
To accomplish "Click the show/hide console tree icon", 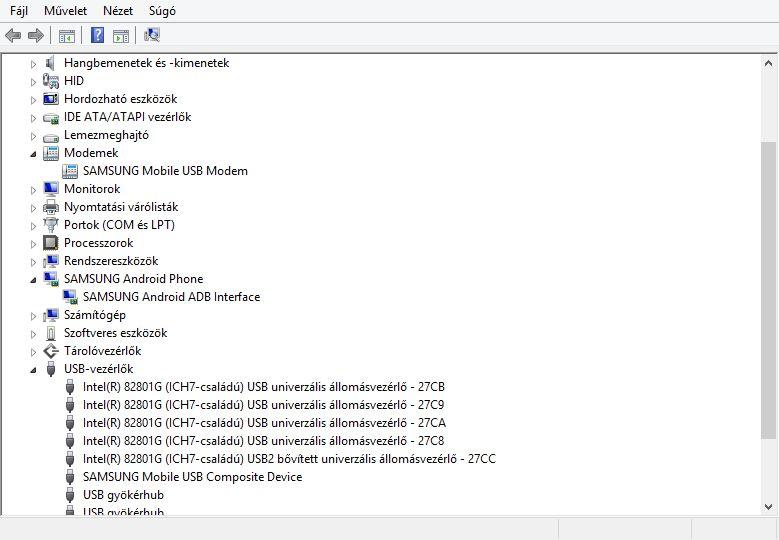I will pyautogui.click(x=67, y=36).
